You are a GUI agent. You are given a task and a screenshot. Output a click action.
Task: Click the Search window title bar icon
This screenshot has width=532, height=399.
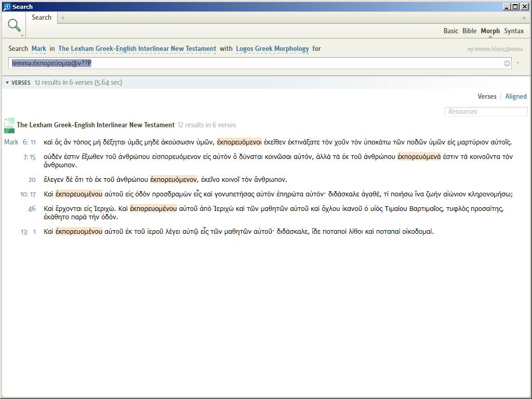pyautogui.click(x=7, y=6)
